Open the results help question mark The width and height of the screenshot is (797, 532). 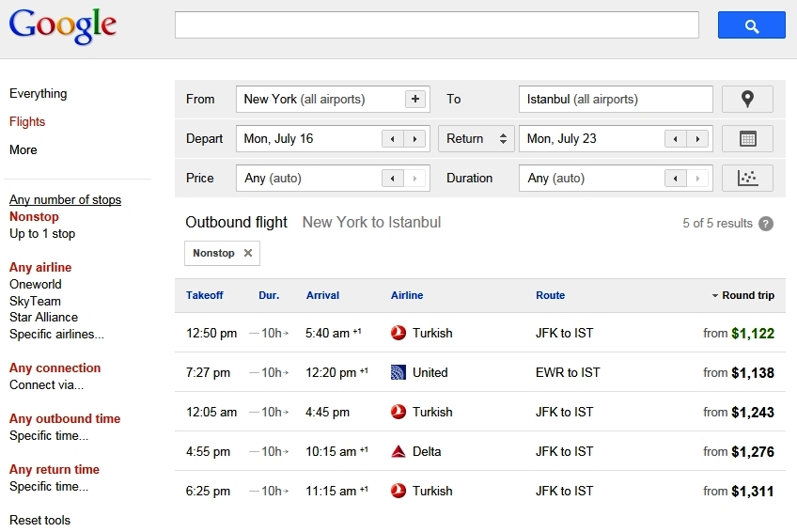pos(765,224)
